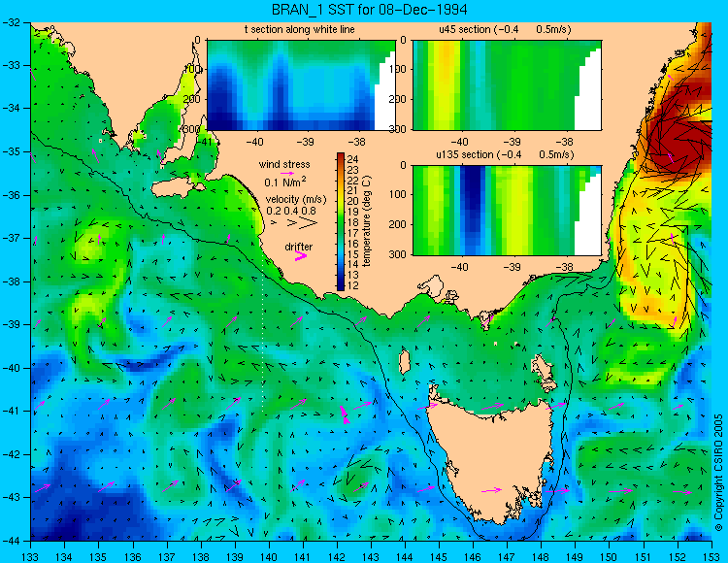The height and width of the screenshot is (563, 728).
Task: Click longitude label '144' on bottom axis
Action: (405, 556)
